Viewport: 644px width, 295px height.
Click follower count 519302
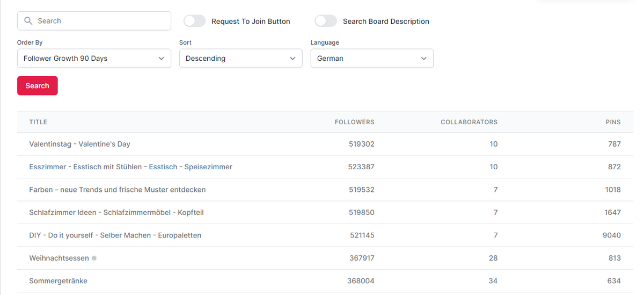[x=361, y=144]
